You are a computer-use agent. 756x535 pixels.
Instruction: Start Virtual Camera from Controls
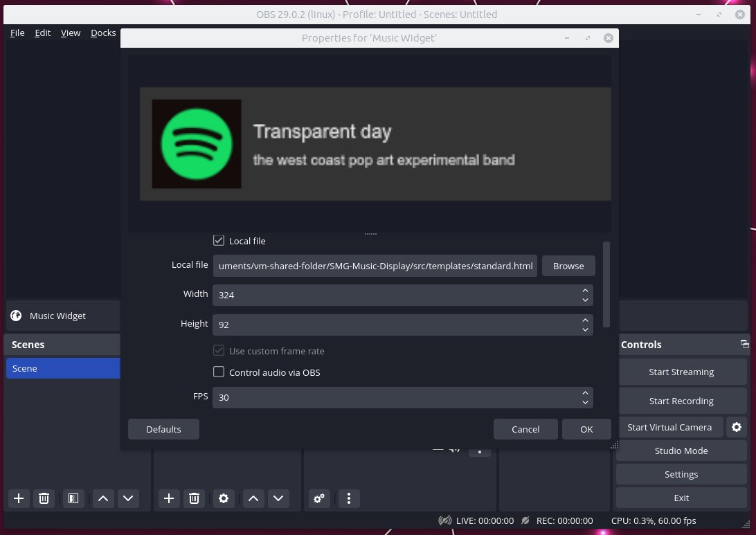pyautogui.click(x=669, y=427)
